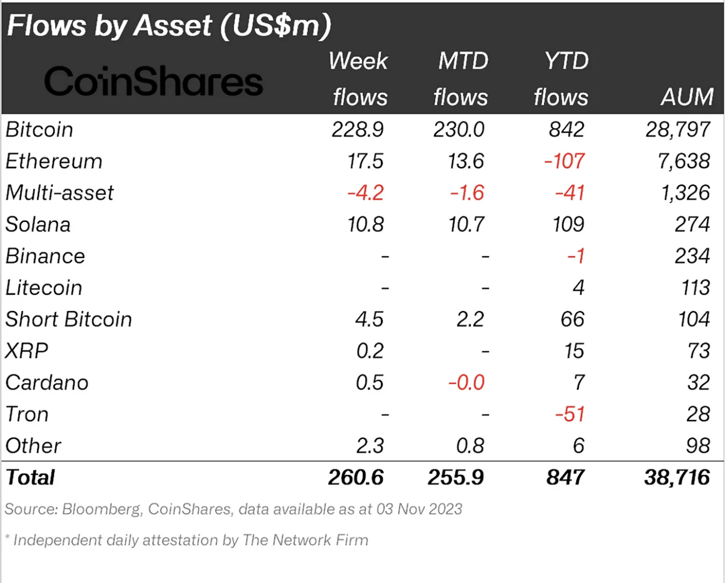This screenshot has height=583, width=728.
Task: Click the CoinShares logo
Action: [153, 81]
